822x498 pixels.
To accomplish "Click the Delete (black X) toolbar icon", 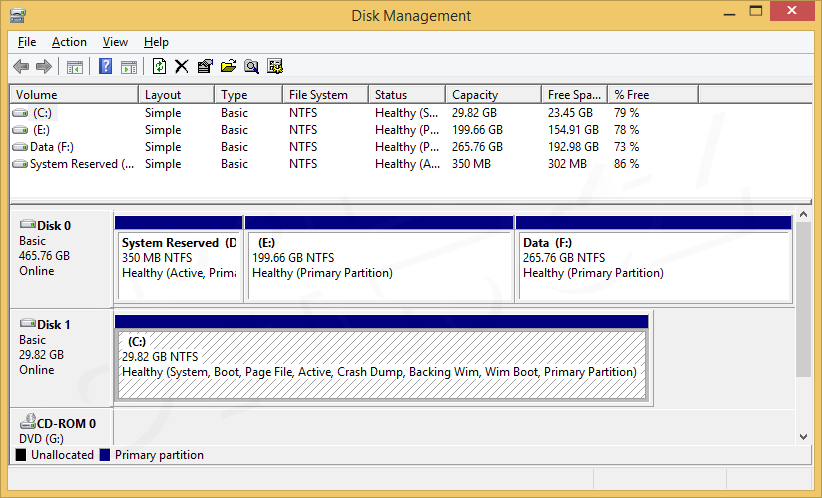I will click(x=182, y=67).
